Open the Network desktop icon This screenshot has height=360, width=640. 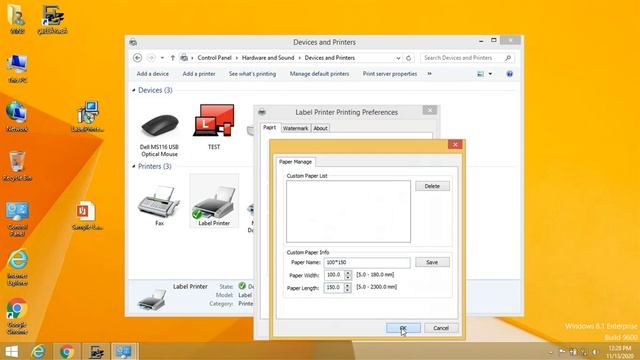coord(17,117)
